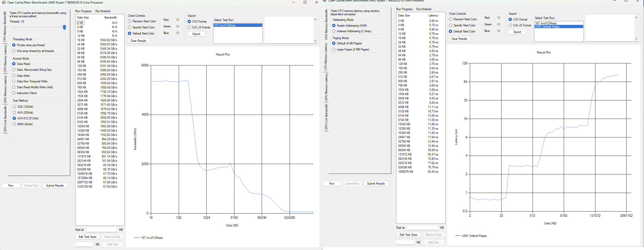Choose Indexed Addressing (C Array) mode
This screenshot has height=250, width=644.
coord(352,31)
